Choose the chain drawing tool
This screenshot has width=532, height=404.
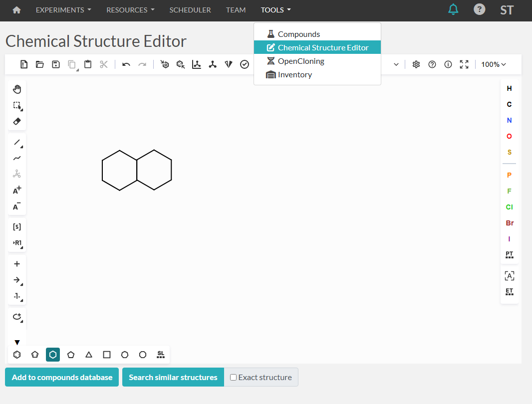17,158
